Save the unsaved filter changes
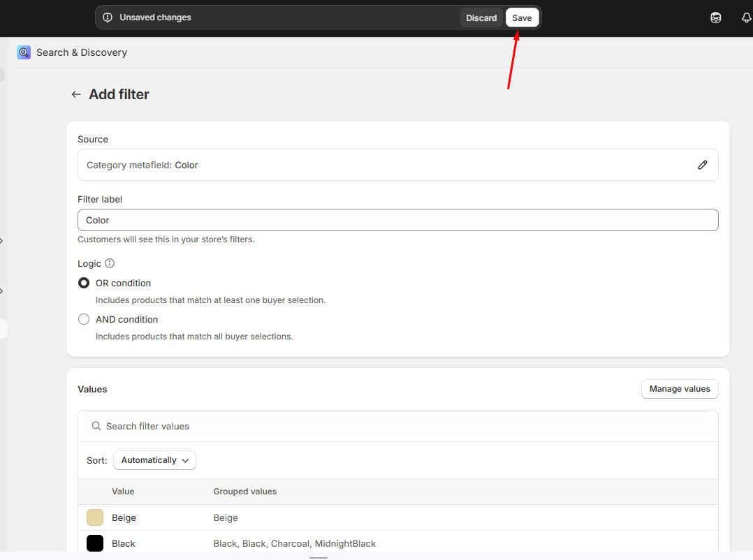753x560 pixels. 522,17
